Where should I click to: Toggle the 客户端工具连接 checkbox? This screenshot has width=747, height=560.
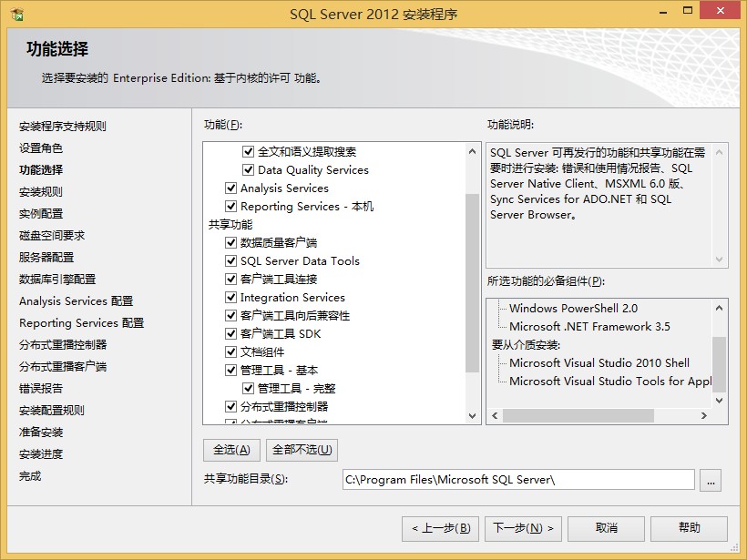click(230, 279)
